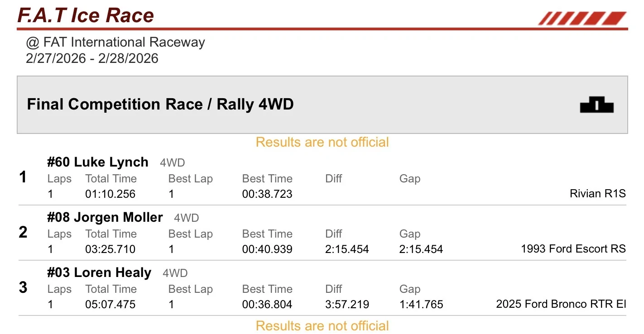This screenshot has width=644, height=334.
Task: Click the bottom Results are not official notice
Action: click(x=322, y=326)
